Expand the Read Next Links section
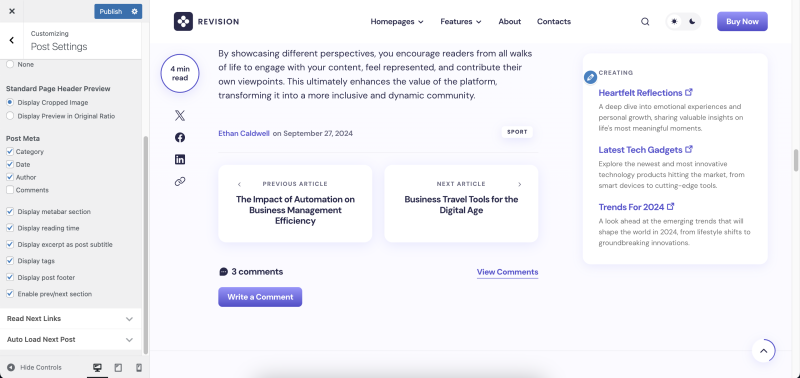The image size is (800, 378). [x=70, y=318]
